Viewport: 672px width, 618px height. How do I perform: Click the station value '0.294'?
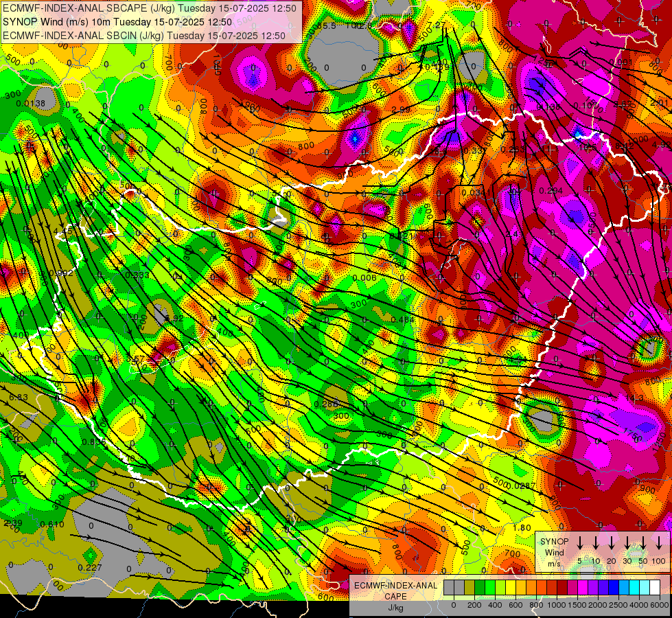[551, 190]
